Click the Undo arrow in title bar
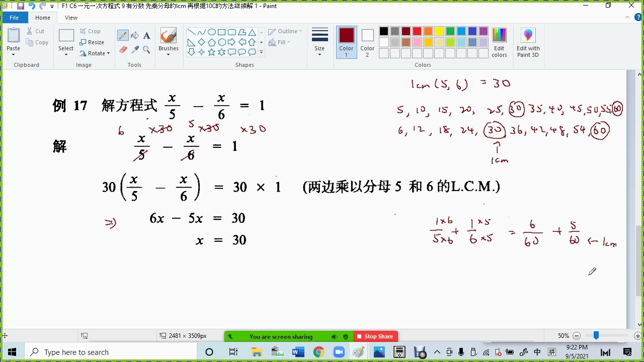 click(32, 6)
